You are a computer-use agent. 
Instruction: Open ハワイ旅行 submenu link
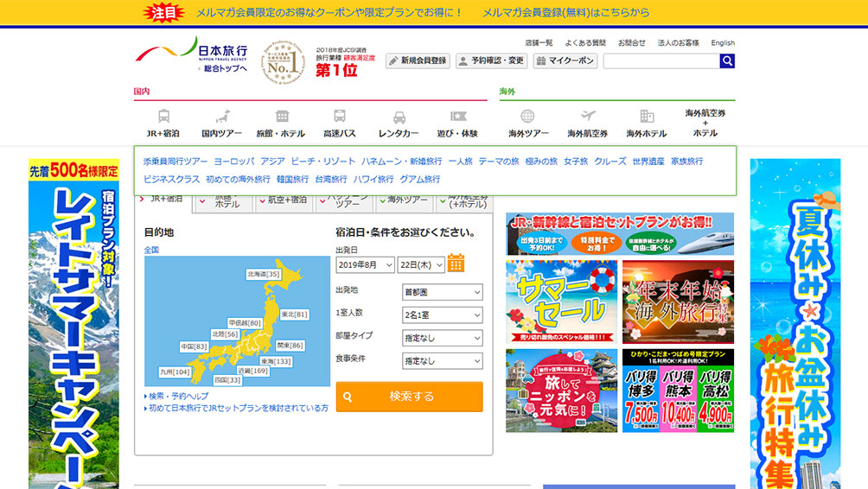click(373, 179)
